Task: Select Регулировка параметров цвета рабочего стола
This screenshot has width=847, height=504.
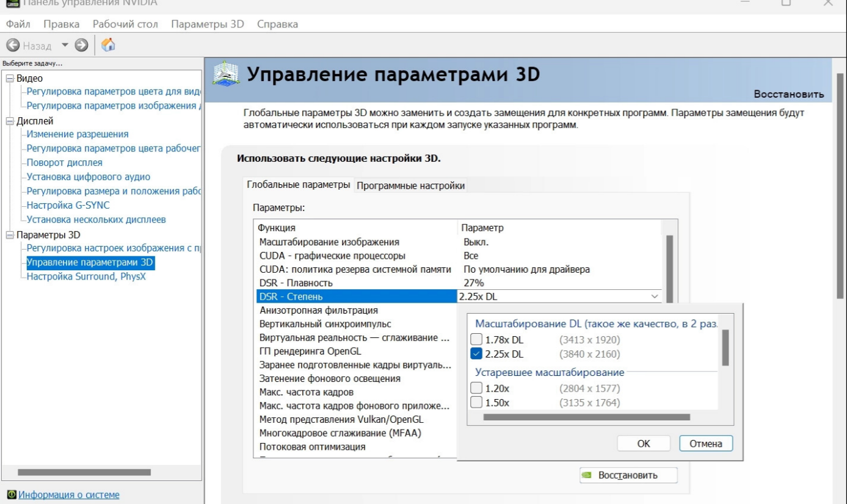Action: point(114,148)
